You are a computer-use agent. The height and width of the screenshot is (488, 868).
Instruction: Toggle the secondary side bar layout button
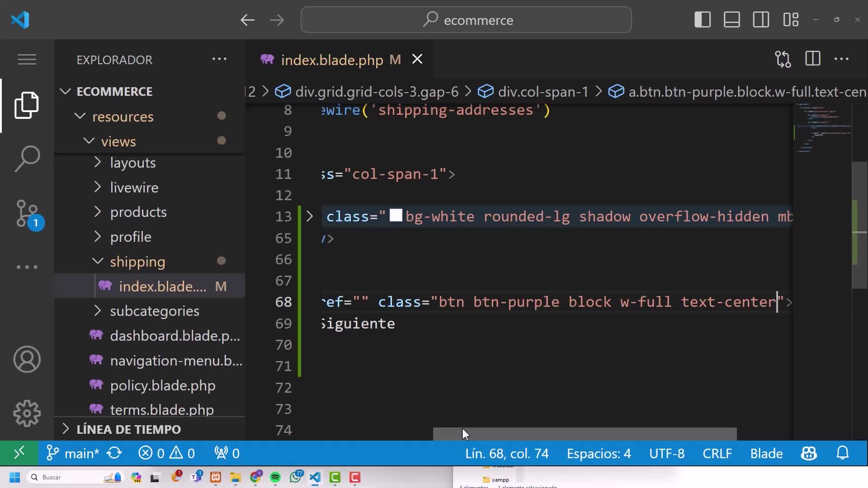tap(761, 20)
